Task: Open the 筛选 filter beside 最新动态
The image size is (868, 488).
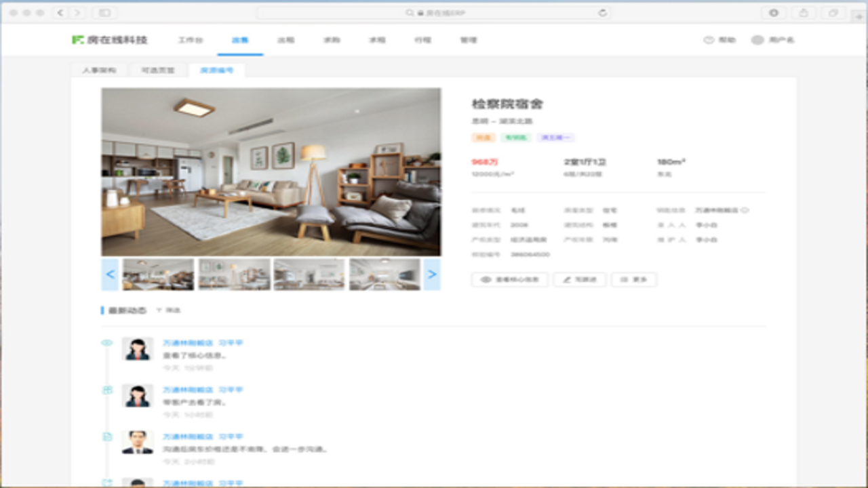Action: click(168, 310)
